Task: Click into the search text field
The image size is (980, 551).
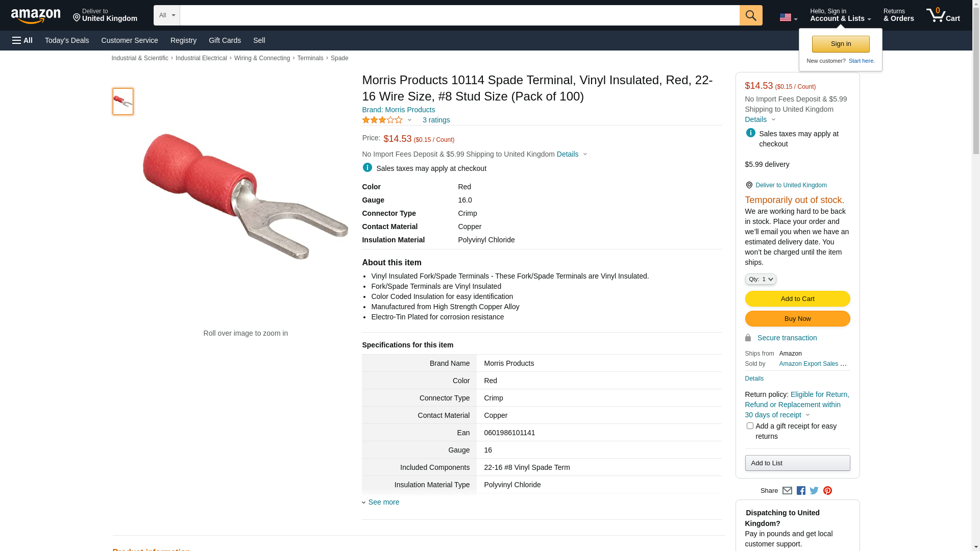Action: tap(459, 15)
